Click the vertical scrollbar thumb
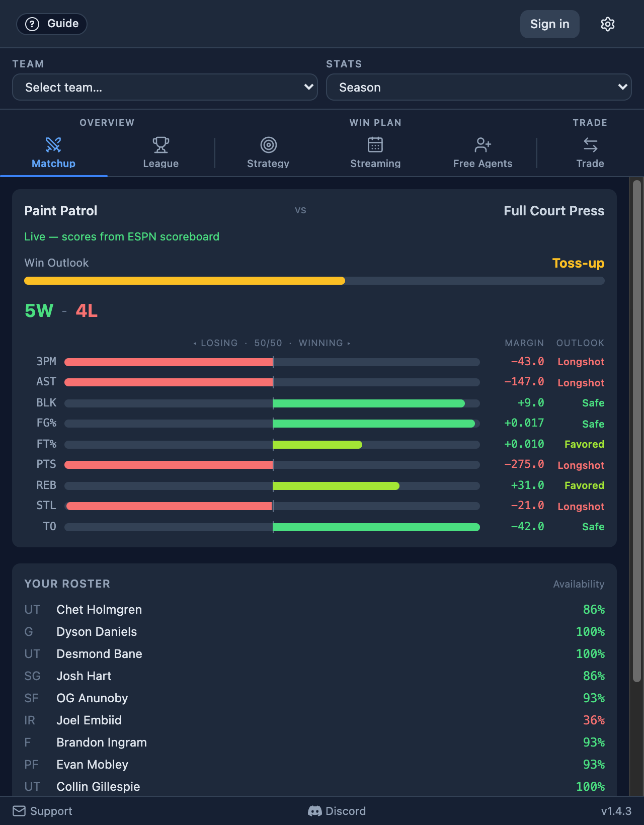 point(637,431)
